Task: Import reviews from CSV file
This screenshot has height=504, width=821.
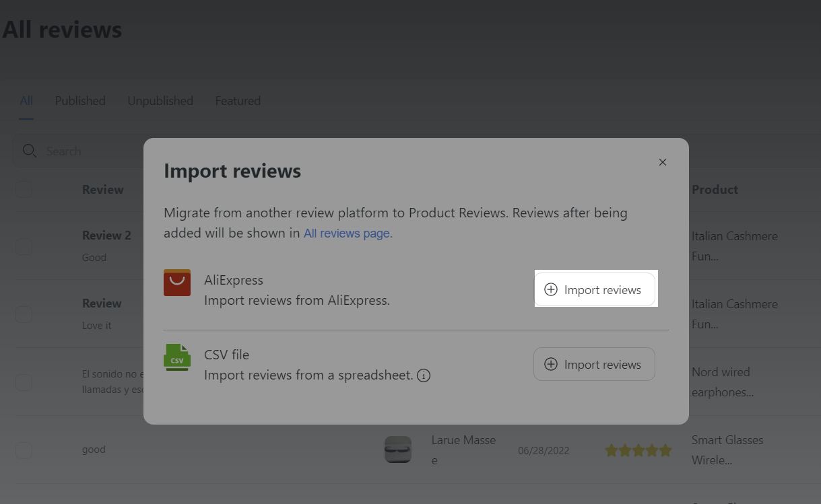Action: pyautogui.click(x=594, y=364)
